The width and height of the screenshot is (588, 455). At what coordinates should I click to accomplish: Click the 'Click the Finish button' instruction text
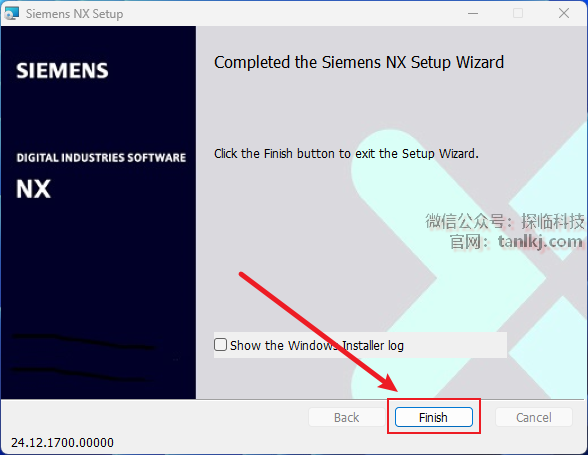tap(346, 154)
